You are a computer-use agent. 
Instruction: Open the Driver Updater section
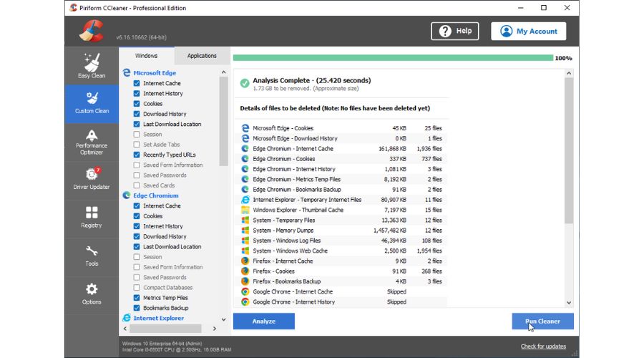click(x=92, y=179)
